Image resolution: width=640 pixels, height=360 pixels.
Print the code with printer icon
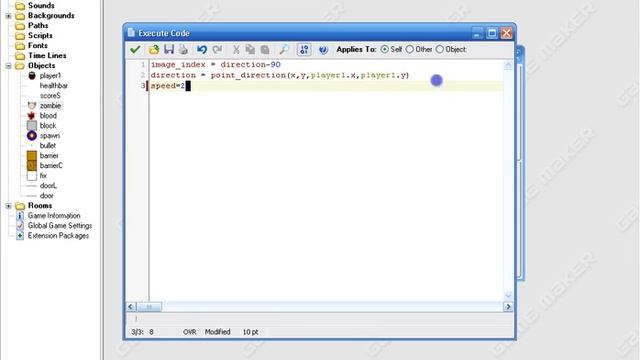(x=183, y=49)
